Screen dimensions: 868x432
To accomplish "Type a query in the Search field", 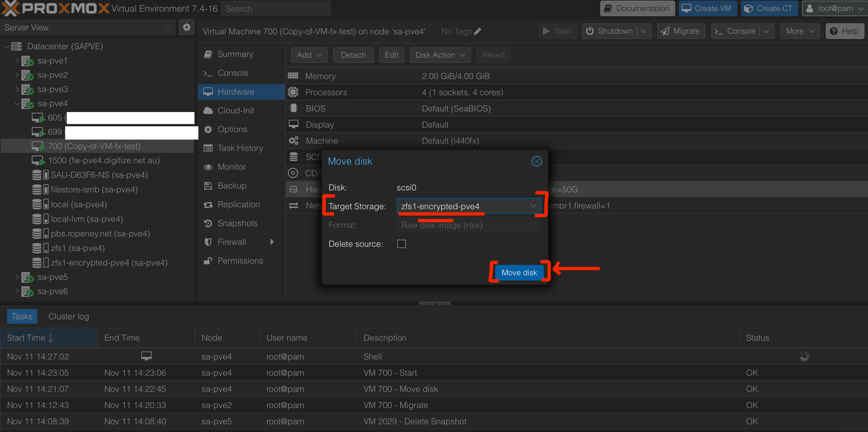I will coord(276,8).
